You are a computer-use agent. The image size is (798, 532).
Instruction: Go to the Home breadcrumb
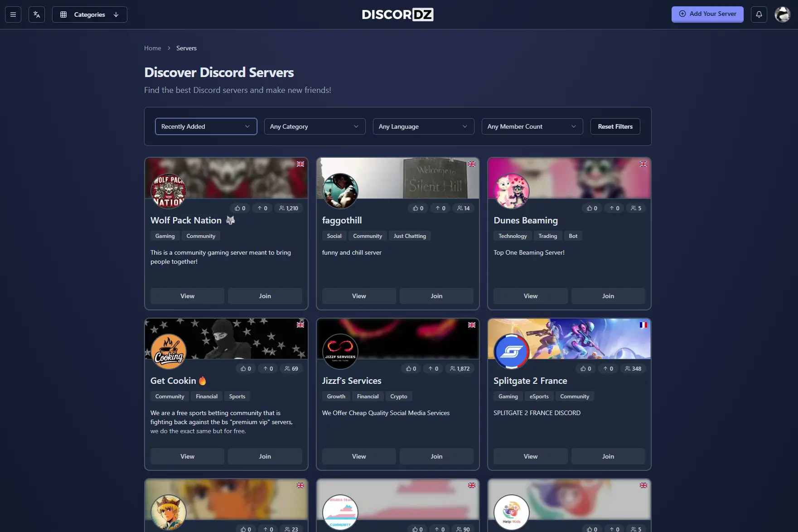coord(153,48)
